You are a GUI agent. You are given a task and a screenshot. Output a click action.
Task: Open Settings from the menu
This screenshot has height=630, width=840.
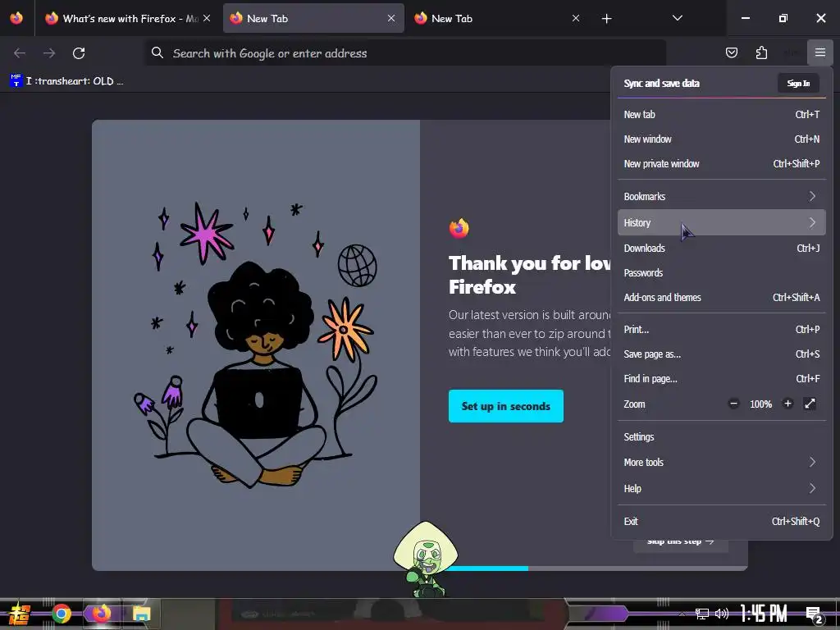[722, 436]
